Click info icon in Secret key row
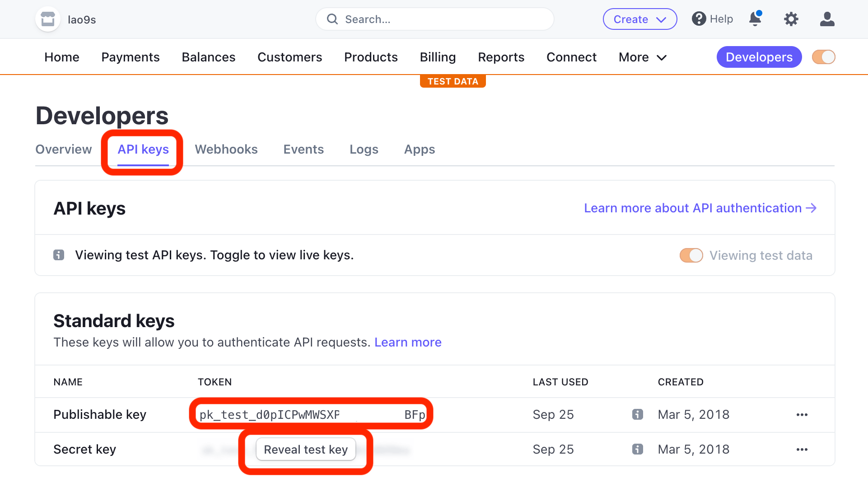The height and width of the screenshot is (478, 868). tap(637, 449)
